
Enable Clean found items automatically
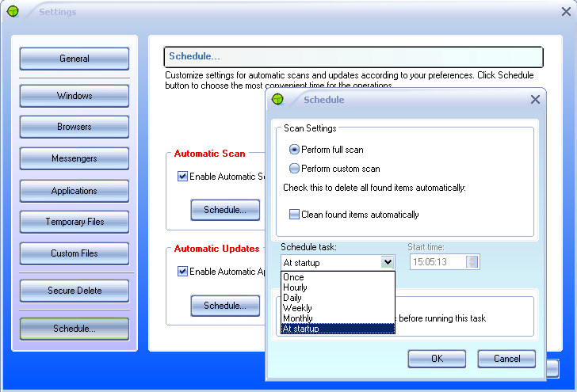click(x=295, y=215)
